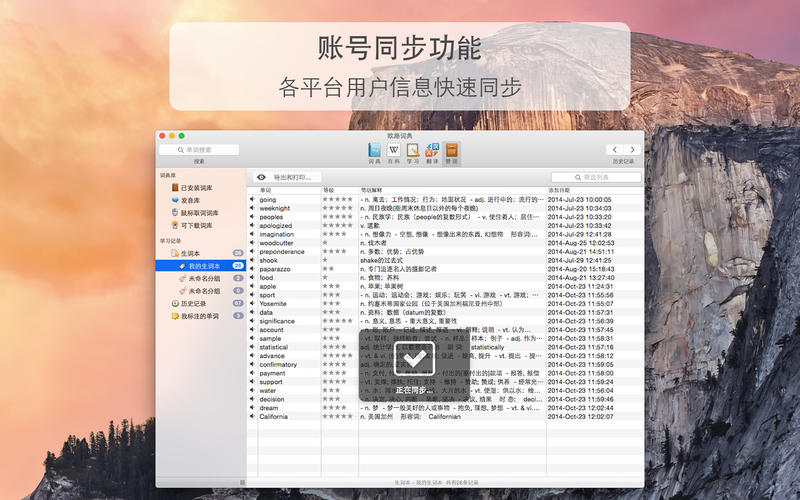Image resolution: width=800 pixels, height=500 pixels.
Task: Adjust star rating of the paparazzo row
Action: [329, 269]
